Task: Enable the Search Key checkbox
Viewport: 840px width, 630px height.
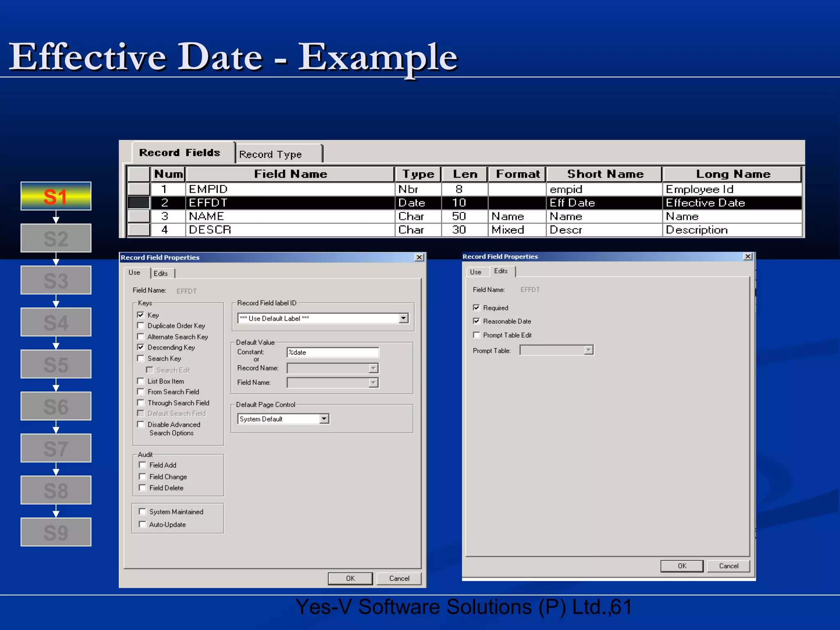Action: pos(141,358)
